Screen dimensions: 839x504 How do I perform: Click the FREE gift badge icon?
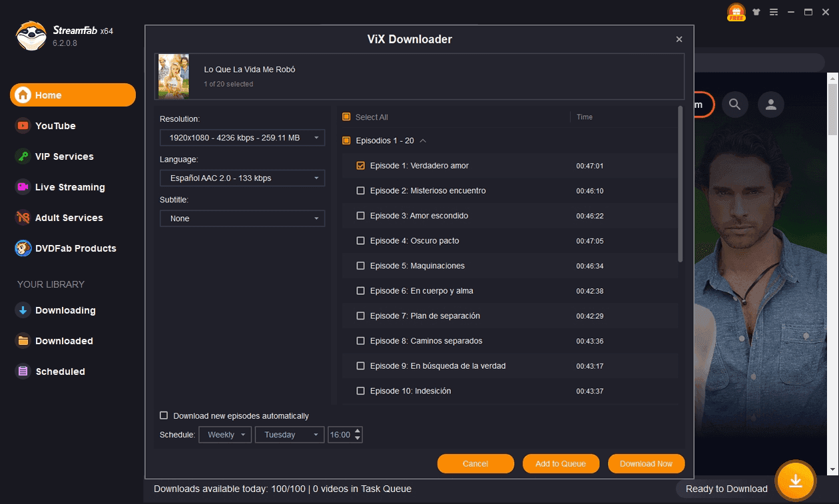[736, 12]
